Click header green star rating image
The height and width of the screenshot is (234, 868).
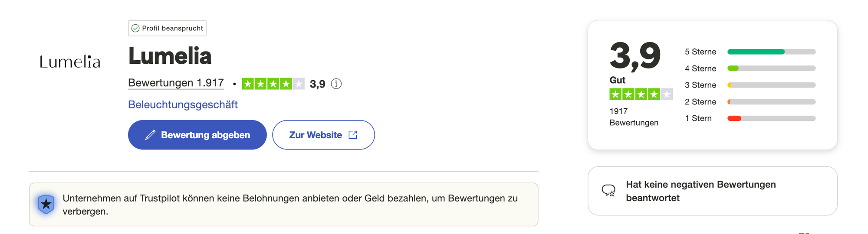click(273, 84)
